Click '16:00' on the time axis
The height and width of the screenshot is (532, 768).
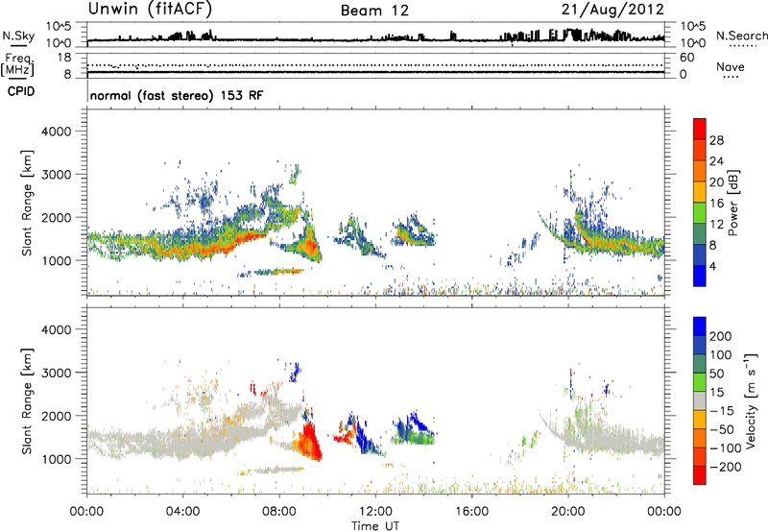click(471, 512)
